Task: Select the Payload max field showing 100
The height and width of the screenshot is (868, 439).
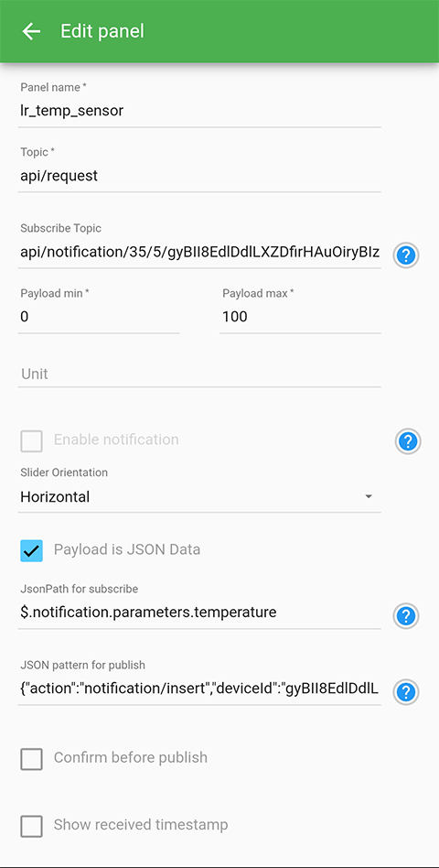Action: 300,317
